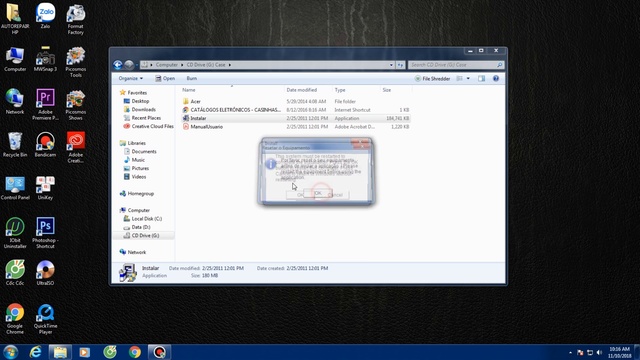Image resolution: width=640 pixels, height=360 pixels.
Task: Click the volume icon in system tray
Action: 599,352
